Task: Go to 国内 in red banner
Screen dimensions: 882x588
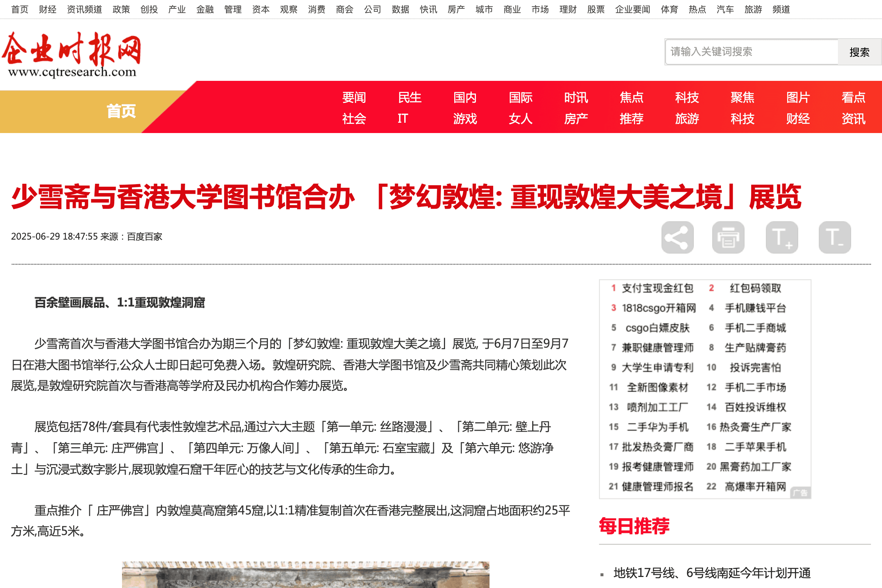Action: click(x=465, y=97)
